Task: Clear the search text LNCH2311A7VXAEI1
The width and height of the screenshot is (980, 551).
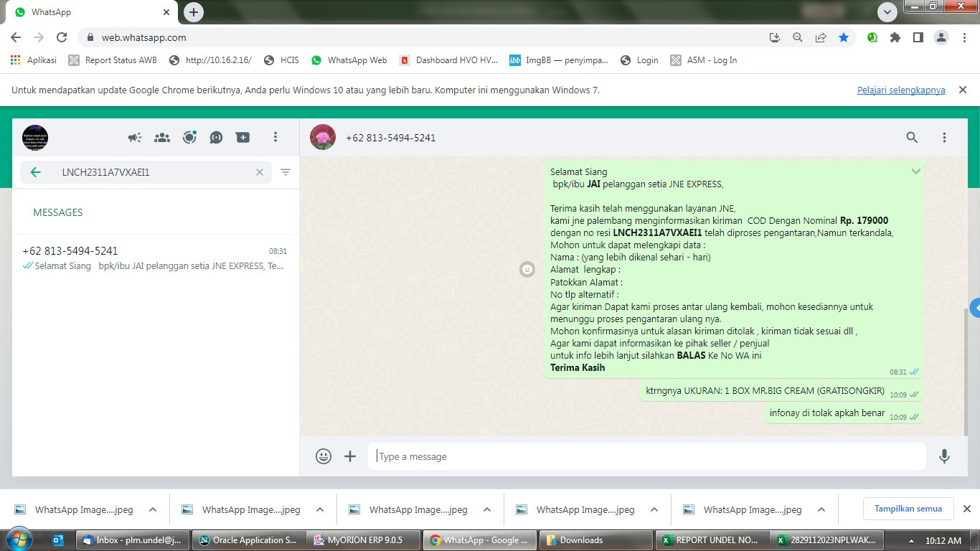Action: [260, 172]
